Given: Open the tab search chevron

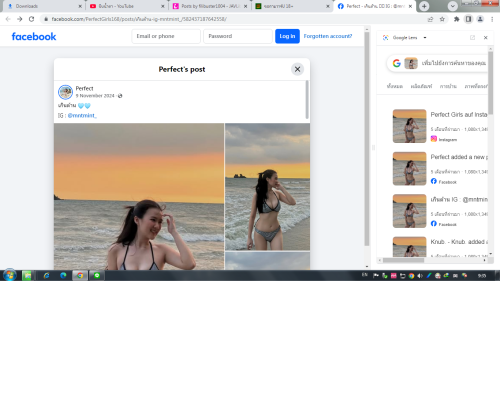Looking at the screenshot, I should point(452,6).
